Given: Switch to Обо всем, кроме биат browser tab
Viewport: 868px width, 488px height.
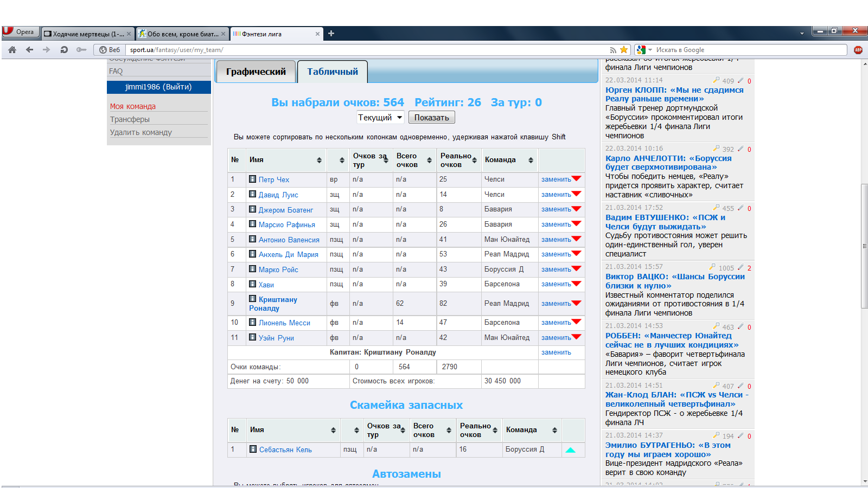Looking at the screenshot, I should click(x=182, y=34).
